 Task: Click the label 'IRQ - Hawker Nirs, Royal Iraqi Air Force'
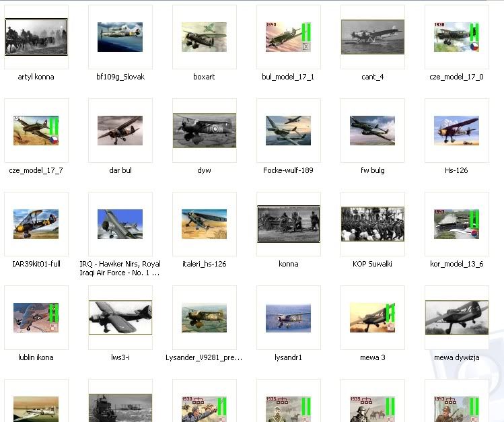point(120,269)
